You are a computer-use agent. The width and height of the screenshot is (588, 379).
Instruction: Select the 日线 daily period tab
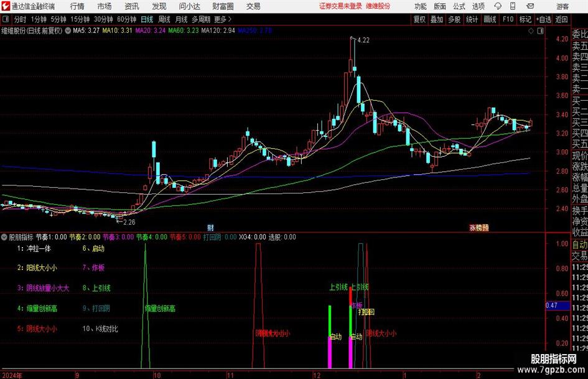point(147,19)
